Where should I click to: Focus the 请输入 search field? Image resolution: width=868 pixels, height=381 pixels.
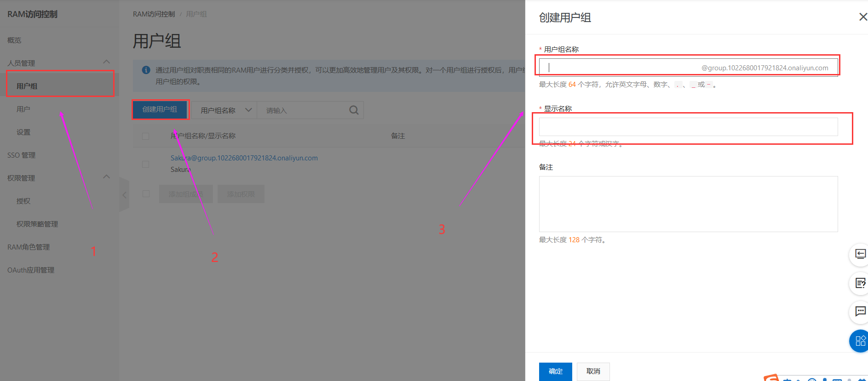pyautogui.click(x=303, y=110)
